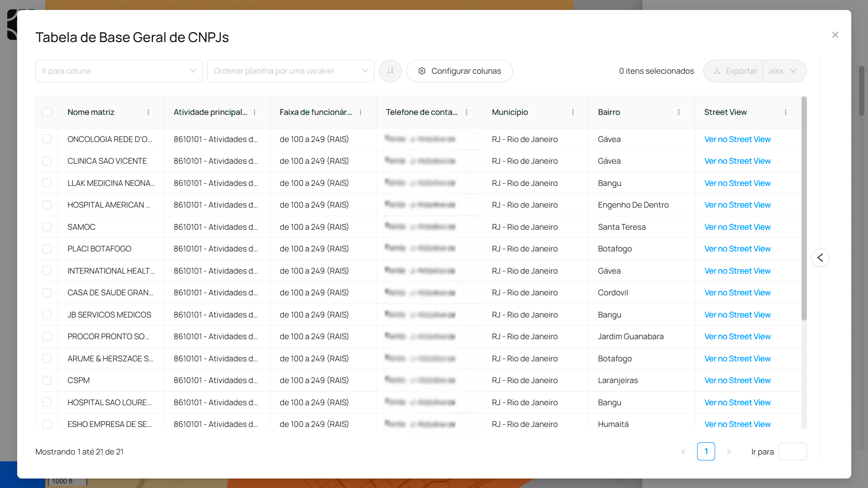This screenshot has height=488, width=868.
Task: Open Street View for CLINICA SAO VICENTE
Action: pos(737,161)
